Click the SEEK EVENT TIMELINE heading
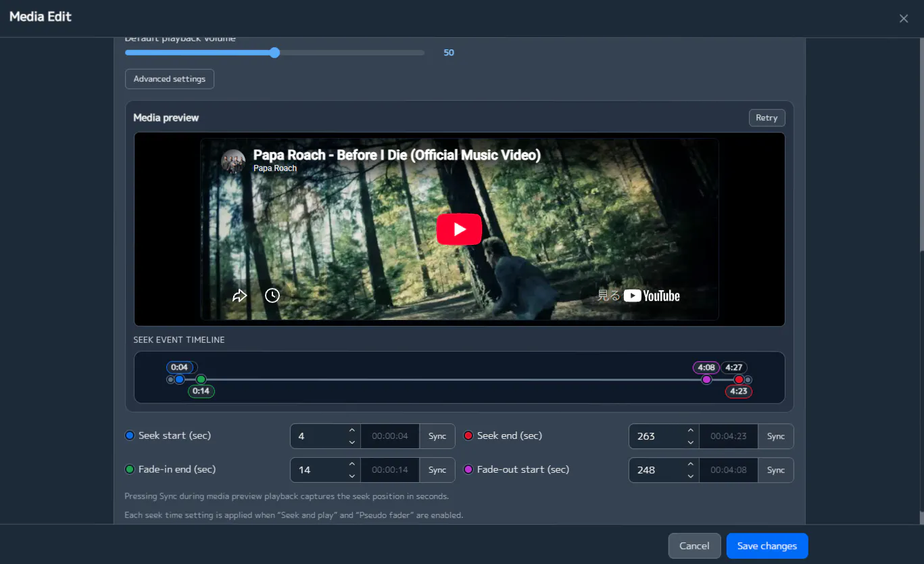924x564 pixels. tap(179, 339)
